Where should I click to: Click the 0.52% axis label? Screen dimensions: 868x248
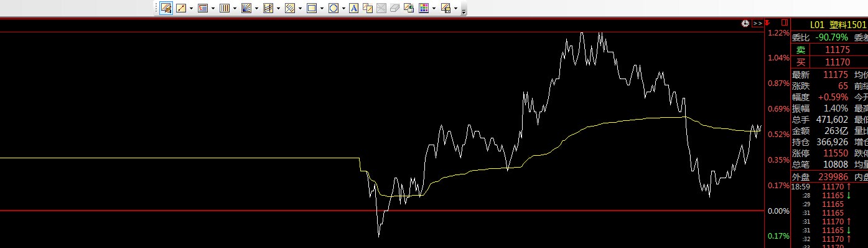click(778, 134)
